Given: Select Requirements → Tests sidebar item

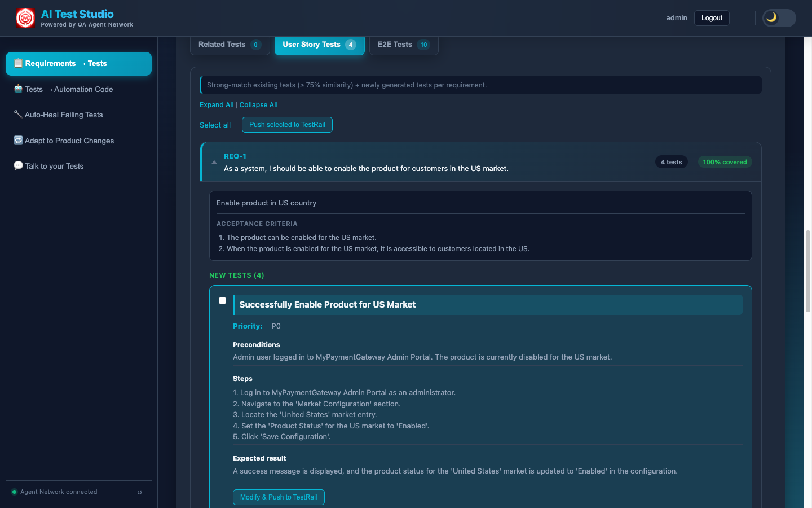Looking at the screenshot, I should pyautogui.click(x=78, y=64).
